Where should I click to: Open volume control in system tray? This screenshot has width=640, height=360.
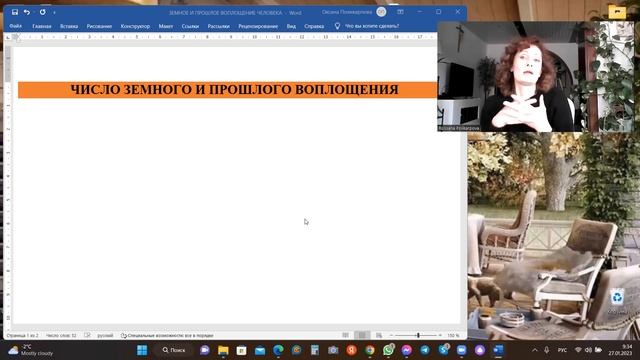coord(588,350)
